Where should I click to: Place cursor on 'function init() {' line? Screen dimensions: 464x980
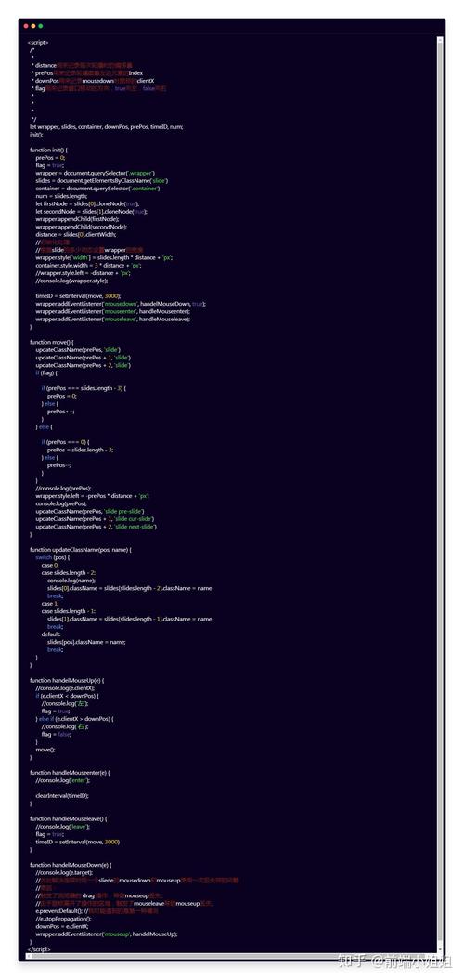tap(48, 150)
